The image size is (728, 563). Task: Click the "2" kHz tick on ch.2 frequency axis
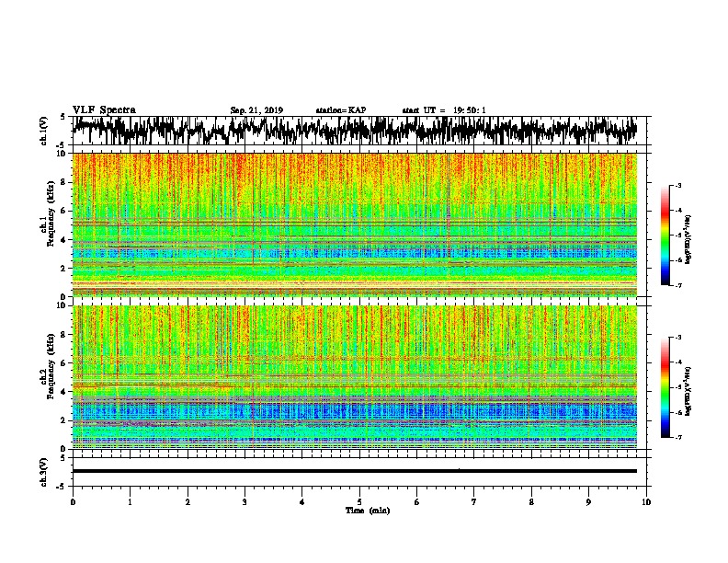(63, 420)
